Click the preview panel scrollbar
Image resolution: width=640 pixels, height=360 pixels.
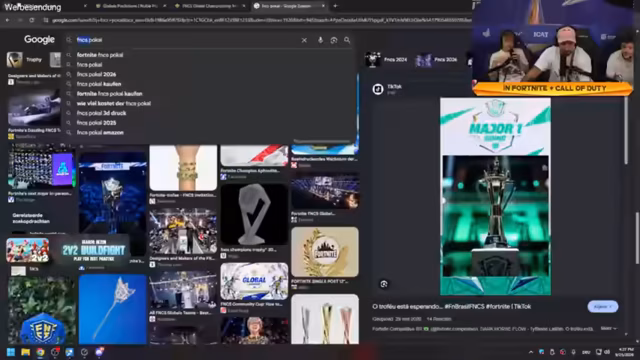(627, 131)
